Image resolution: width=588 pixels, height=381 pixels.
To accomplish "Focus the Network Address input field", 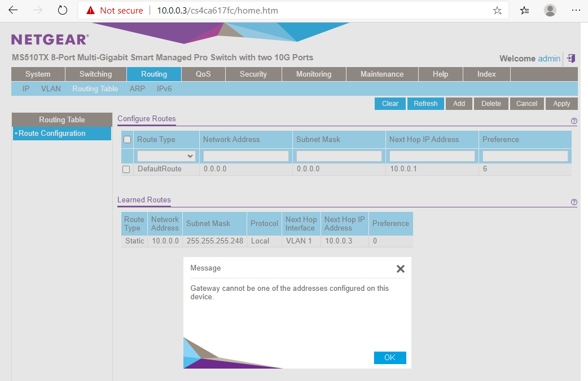I will pos(246,156).
